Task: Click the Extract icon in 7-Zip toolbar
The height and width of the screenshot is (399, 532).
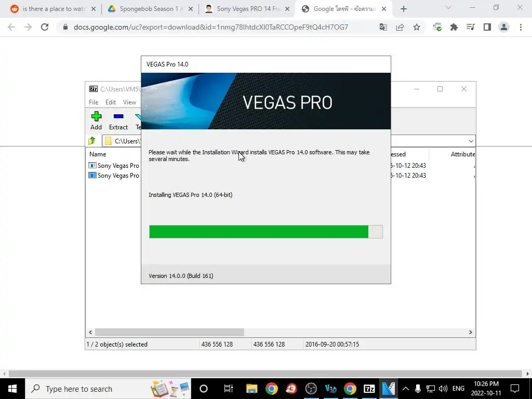Action: 118,116
